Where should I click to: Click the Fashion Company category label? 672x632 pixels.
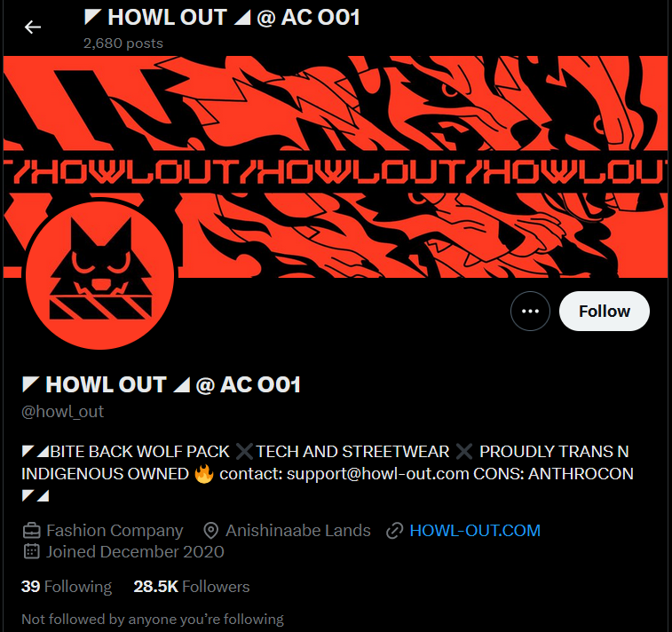(x=115, y=531)
